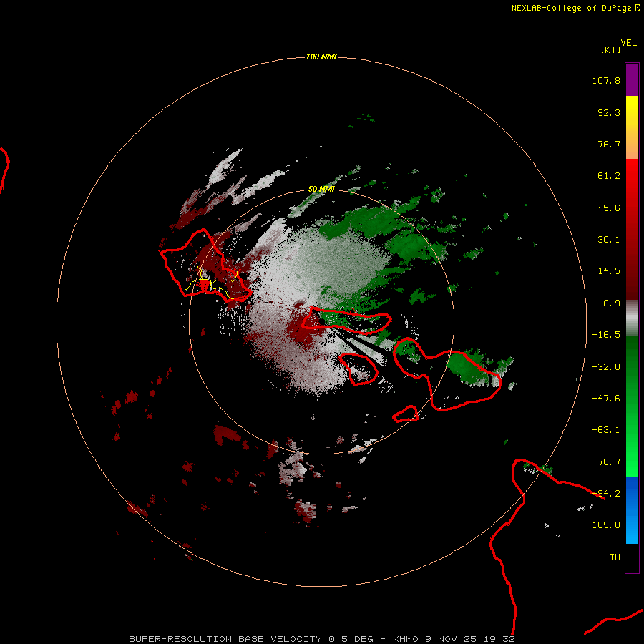The image size is (644, 644).
Task: Click the 30.1 velocity scale value
Action: point(609,240)
